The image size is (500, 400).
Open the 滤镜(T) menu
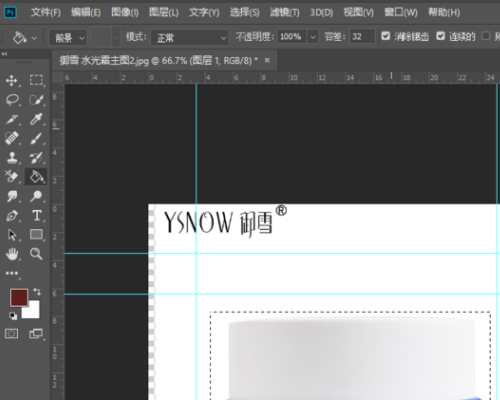(285, 13)
